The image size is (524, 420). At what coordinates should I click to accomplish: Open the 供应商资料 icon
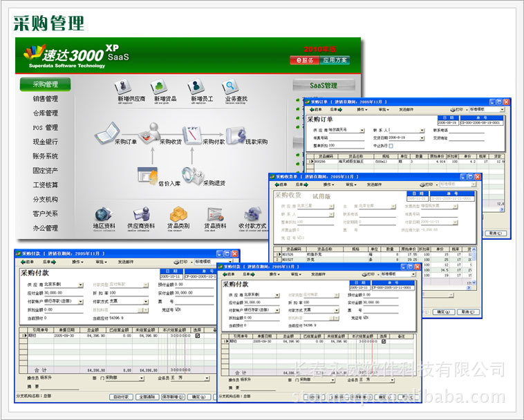[x=141, y=213]
